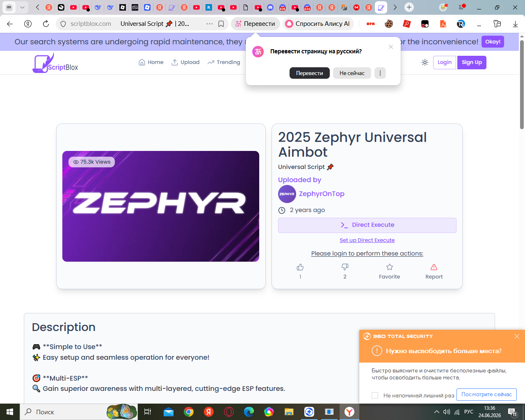
Task: Open the Trending nav item
Action: click(224, 62)
